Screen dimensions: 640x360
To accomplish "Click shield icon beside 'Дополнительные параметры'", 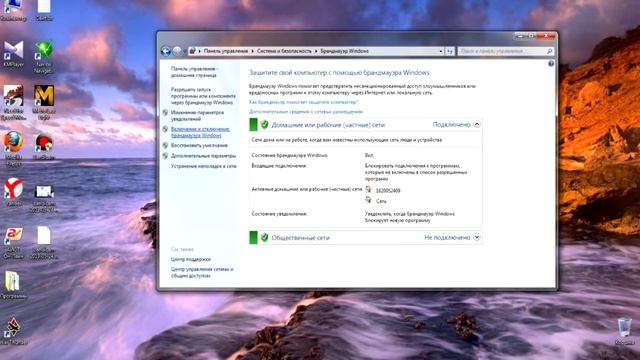I will click(x=165, y=156).
